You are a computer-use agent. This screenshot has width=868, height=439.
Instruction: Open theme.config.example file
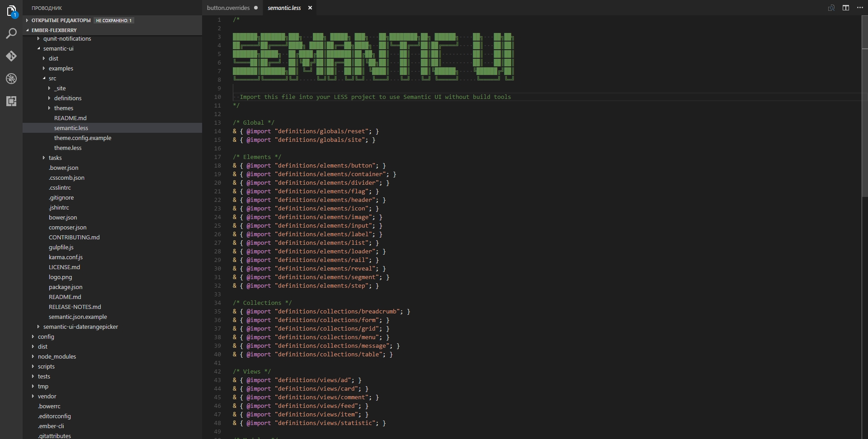click(x=83, y=138)
